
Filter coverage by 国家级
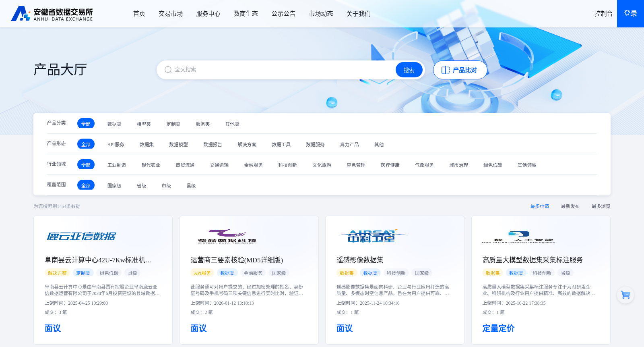(x=114, y=186)
